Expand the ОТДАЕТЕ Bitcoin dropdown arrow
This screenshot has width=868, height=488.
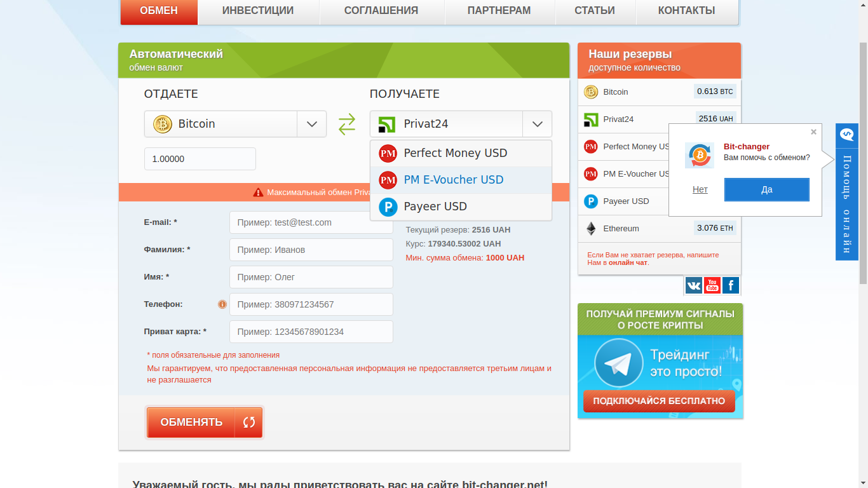(x=311, y=124)
